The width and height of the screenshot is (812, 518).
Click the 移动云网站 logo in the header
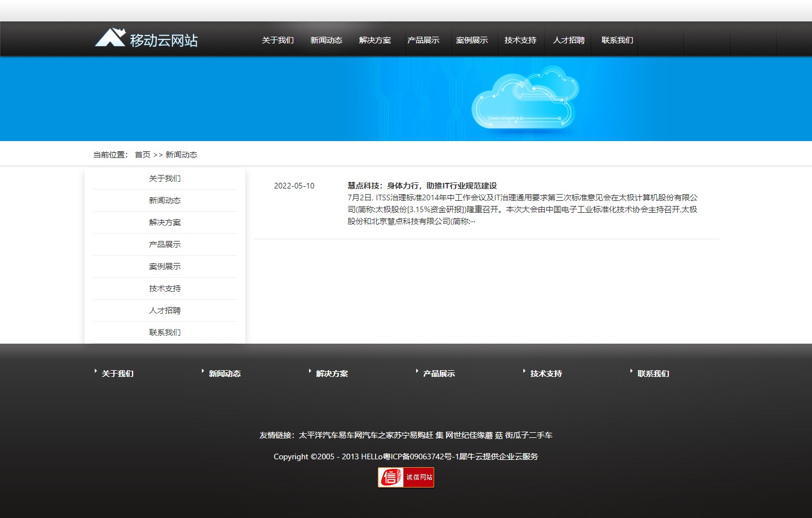click(x=146, y=39)
